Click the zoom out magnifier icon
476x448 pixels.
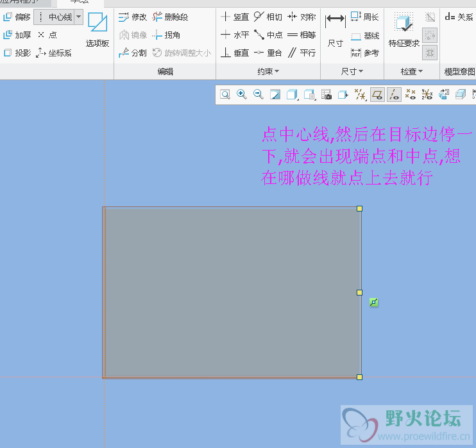tap(259, 95)
